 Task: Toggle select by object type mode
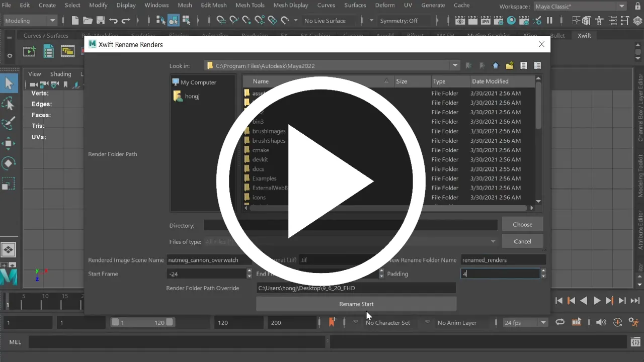173,21
